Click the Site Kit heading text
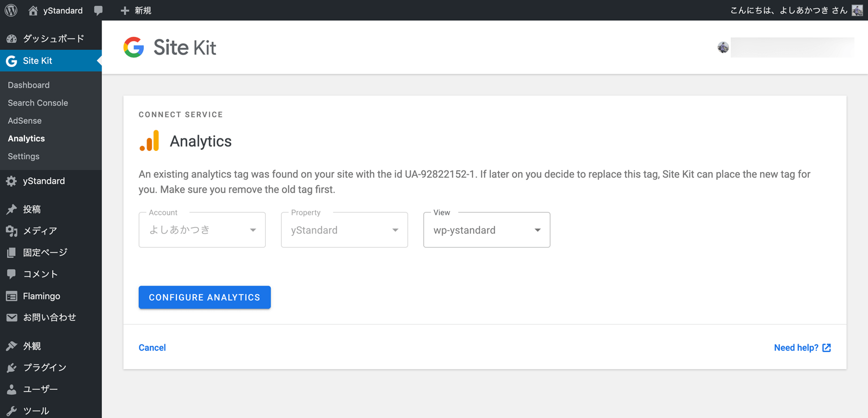868x418 pixels. (x=185, y=47)
